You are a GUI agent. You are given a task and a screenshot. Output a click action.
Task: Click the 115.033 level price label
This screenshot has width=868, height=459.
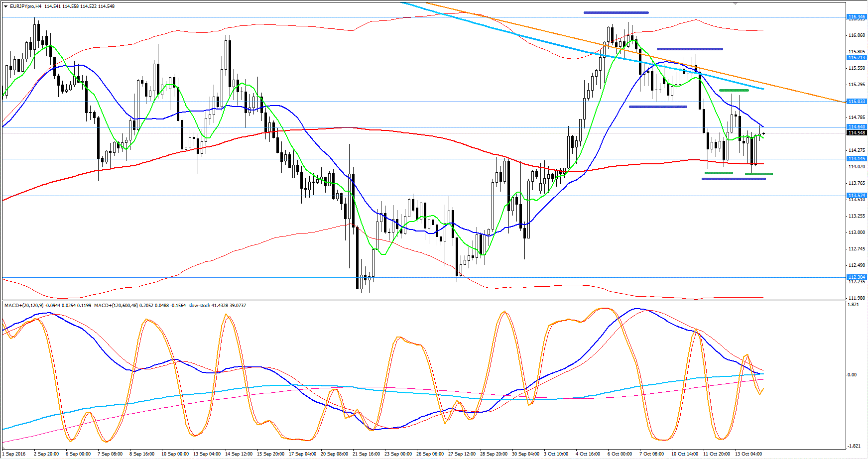tap(857, 102)
